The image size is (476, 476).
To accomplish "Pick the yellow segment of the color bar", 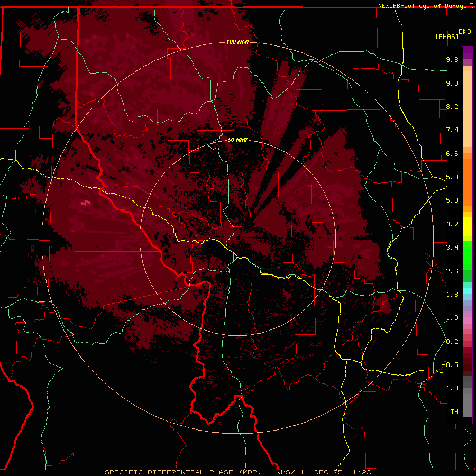I will point(467,226).
